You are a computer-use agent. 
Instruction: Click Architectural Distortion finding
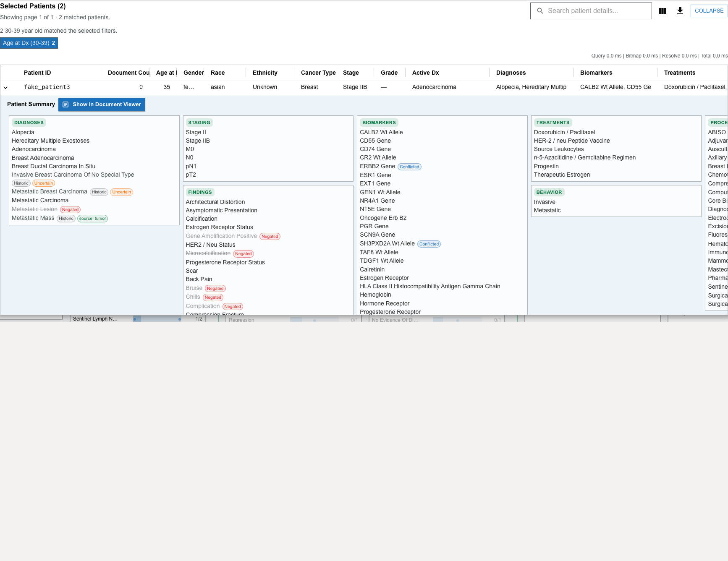pyautogui.click(x=215, y=202)
